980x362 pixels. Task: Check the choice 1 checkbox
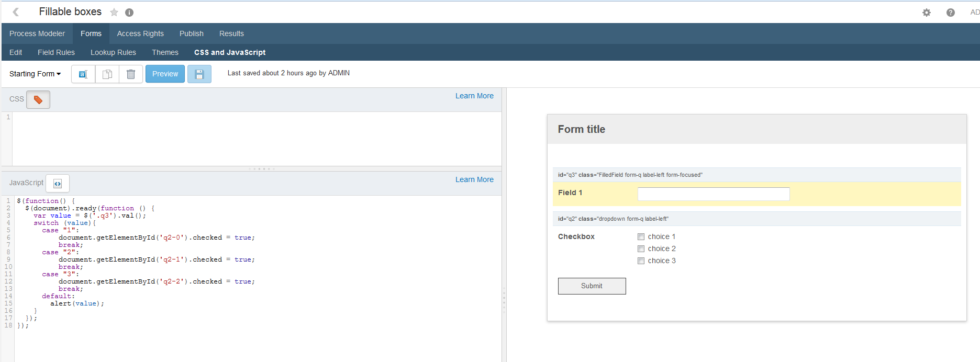click(641, 237)
